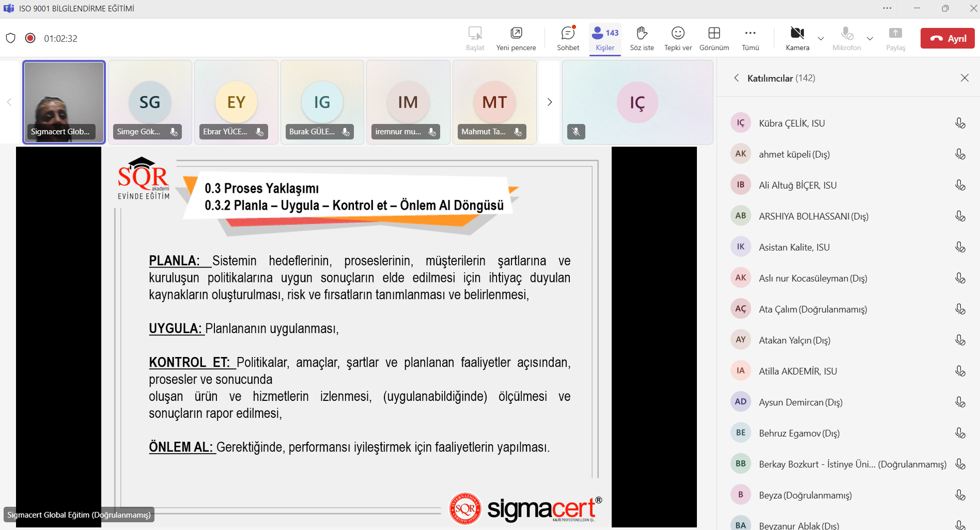Open Tepki ver reactions menu
This screenshot has height=530, width=980.
tap(678, 38)
